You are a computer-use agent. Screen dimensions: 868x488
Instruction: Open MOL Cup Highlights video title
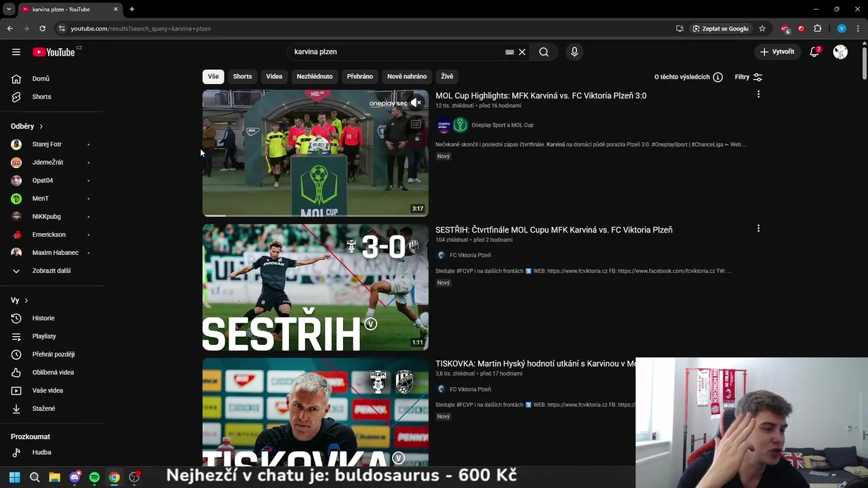[x=540, y=96]
